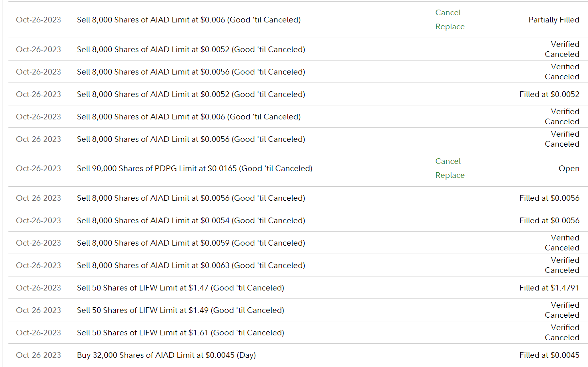Select the Sell 90,000 Shares of PDPG description
The width and height of the screenshot is (588, 367).
point(195,169)
